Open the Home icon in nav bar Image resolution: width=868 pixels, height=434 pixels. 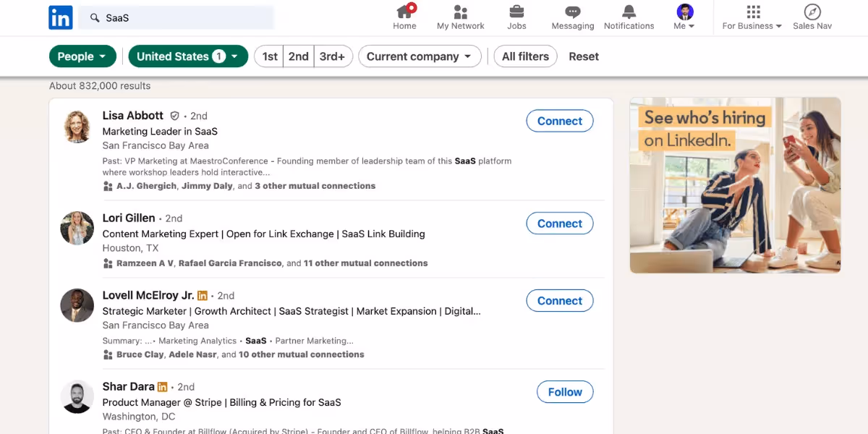tap(404, 12)
